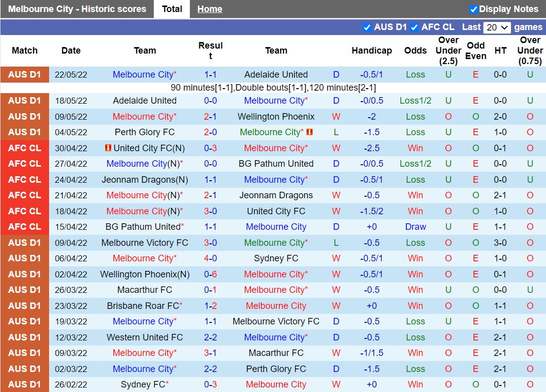Click the red card icon beside Melbourne City 04/05
The image size is (546, 392).
309,132
